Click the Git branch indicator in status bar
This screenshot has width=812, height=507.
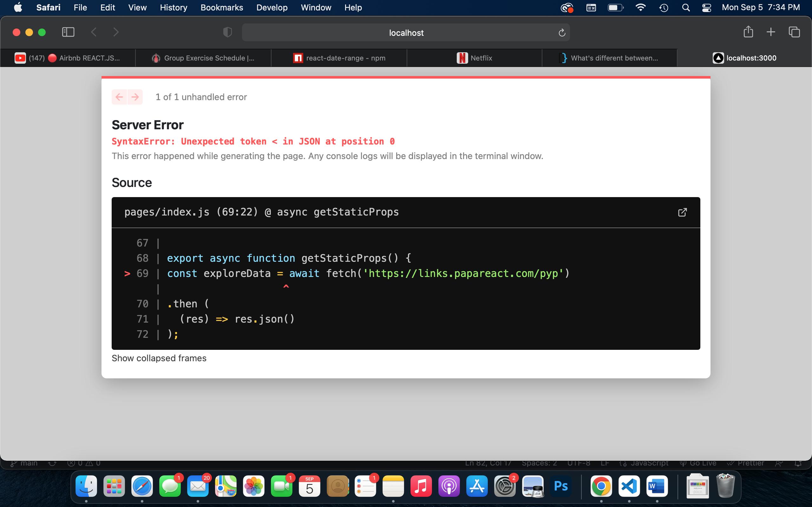click(24, 463)
